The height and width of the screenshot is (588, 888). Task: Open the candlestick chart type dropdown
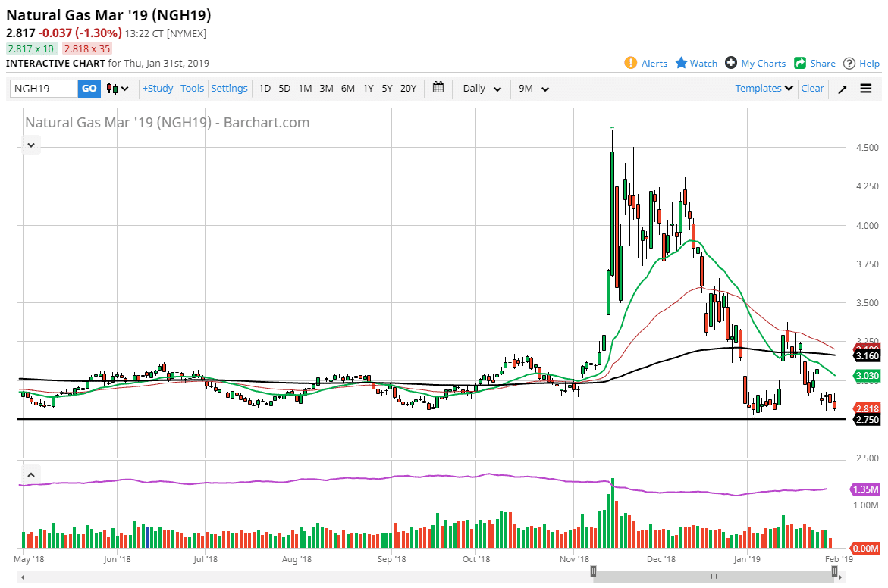[118, 89]
